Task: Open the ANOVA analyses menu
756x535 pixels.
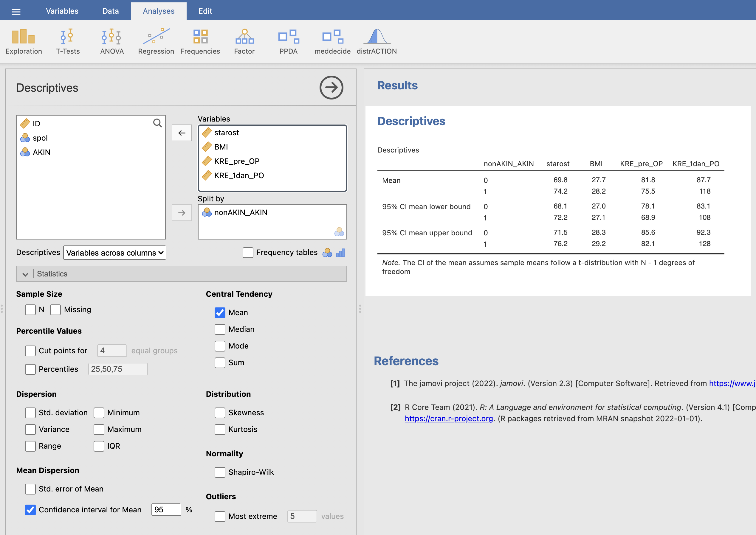Action: 112,41
